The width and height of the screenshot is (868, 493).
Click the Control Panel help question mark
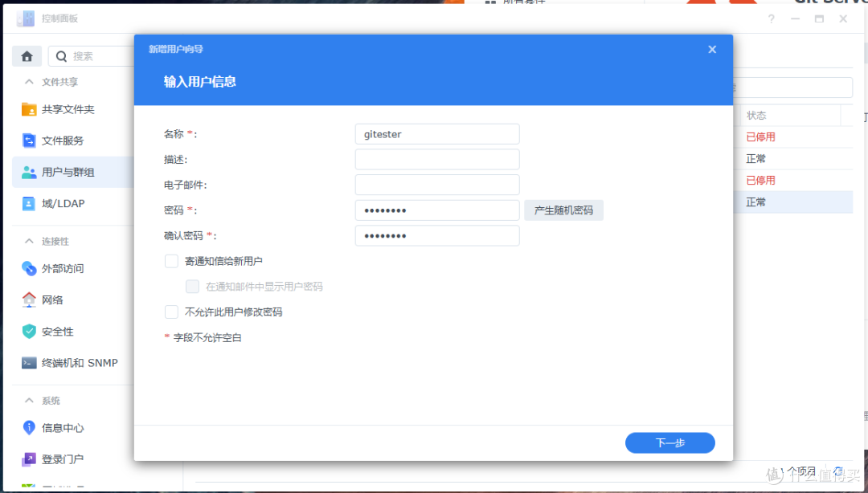[771, 18]
